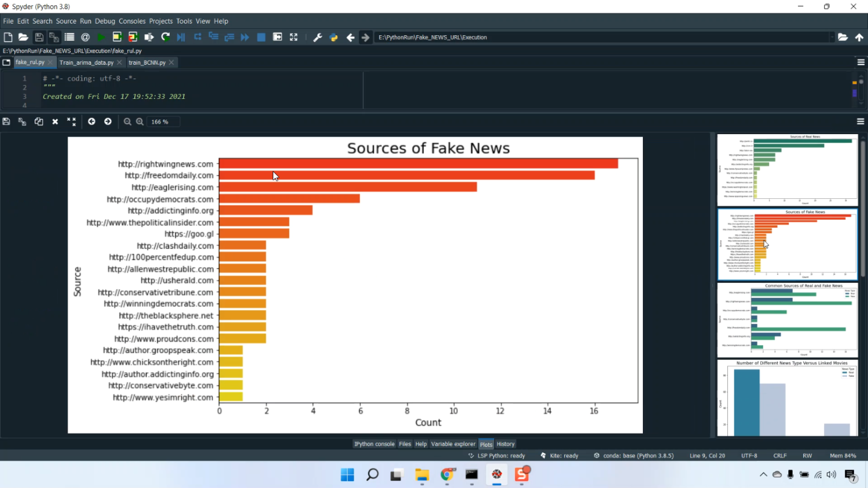Image resolution: width=868 pixels, height=488 pixels.
Task: Toggle fullscreen mode from the main toolbar
Action: pyautogui.click(x=293, y=36)
